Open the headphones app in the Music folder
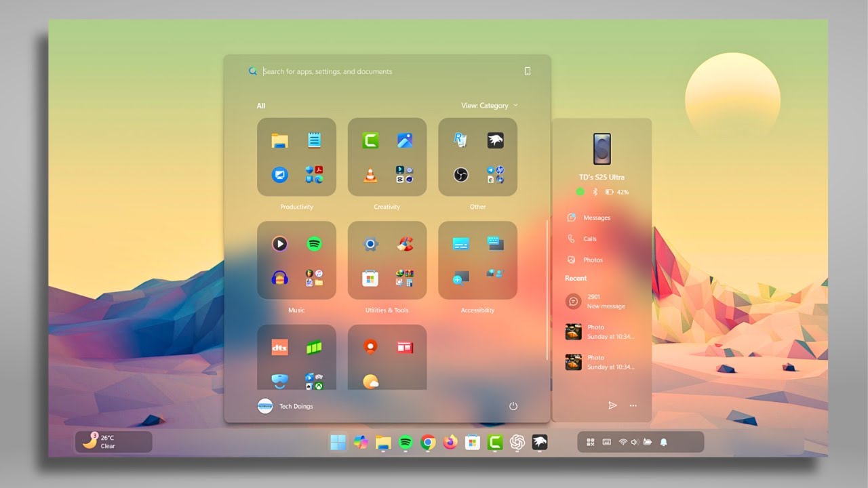Viewport: 868px width, 488px height. pyautogui.click(x=279, y=278)
